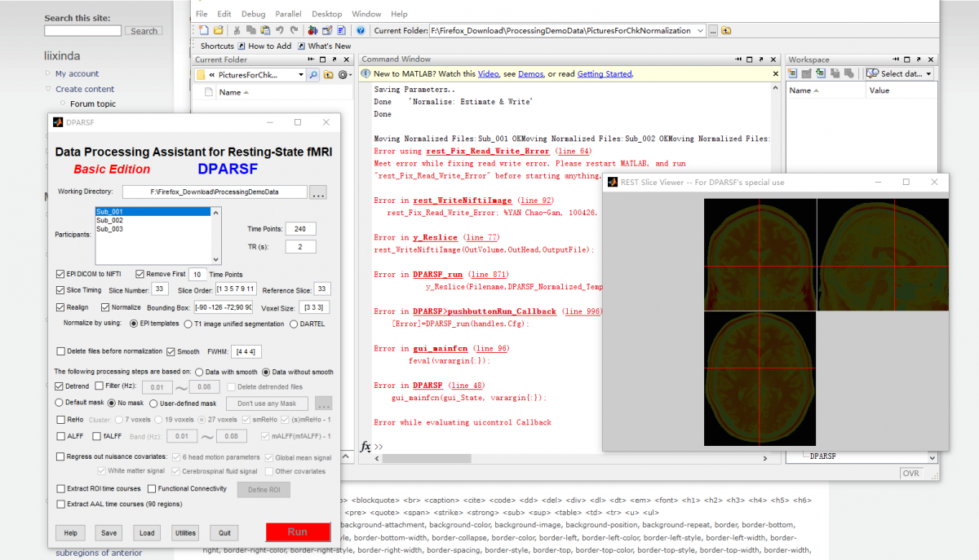979x560 pixels.
Task: Select T1 image unified segmentation option
Action: pyautogui.click(x=188, y=324)
